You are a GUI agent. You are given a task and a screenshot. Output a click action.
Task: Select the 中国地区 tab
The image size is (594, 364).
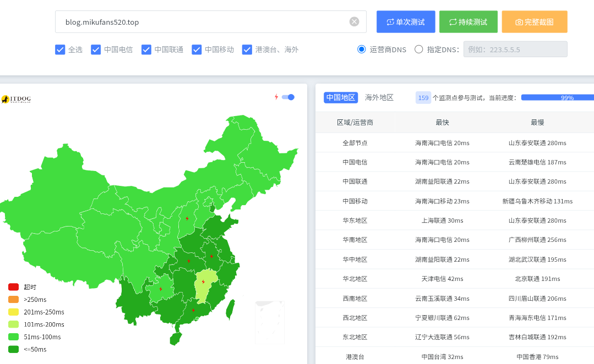click(x=340, y=97)
